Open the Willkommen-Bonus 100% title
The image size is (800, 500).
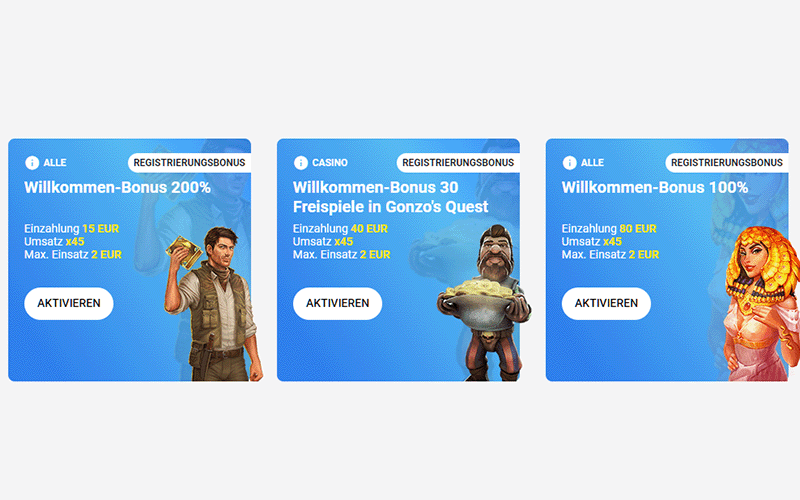[655, 187]
